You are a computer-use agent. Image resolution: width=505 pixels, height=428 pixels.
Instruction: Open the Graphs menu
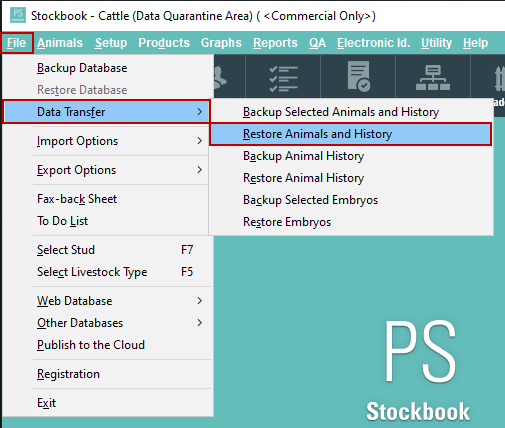[221, 43]
